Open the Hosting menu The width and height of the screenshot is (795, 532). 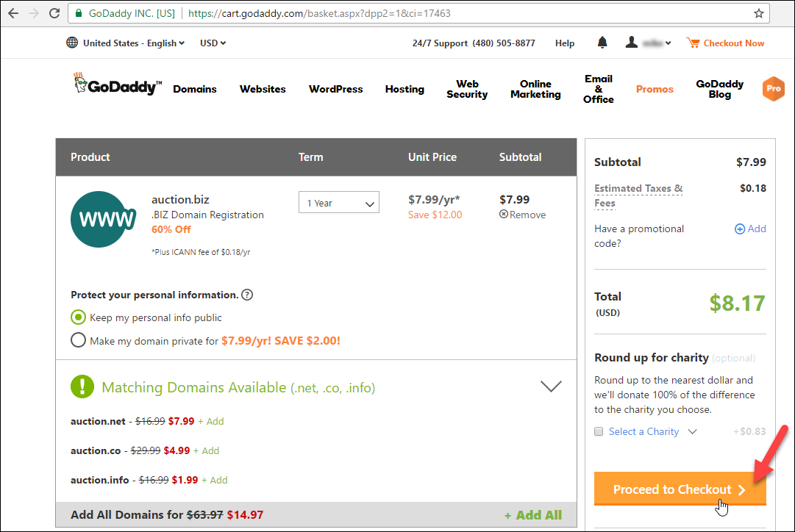(404, 89)
